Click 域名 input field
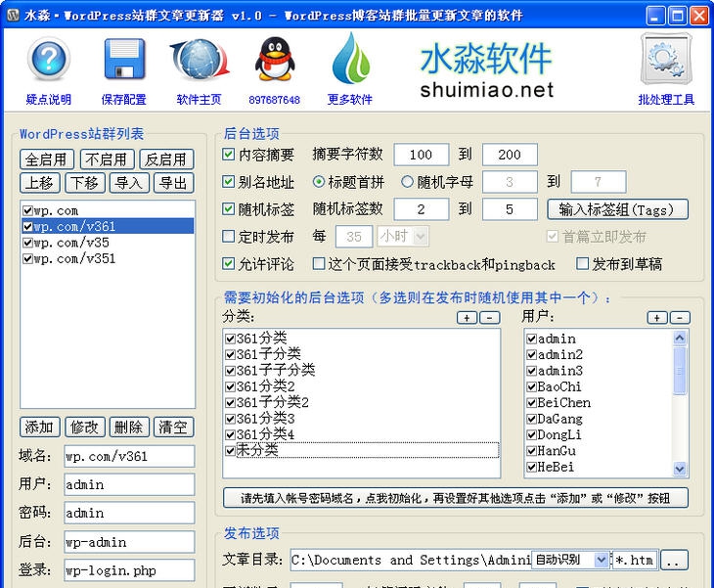This screenshot has height=588, width=714. 129,456
